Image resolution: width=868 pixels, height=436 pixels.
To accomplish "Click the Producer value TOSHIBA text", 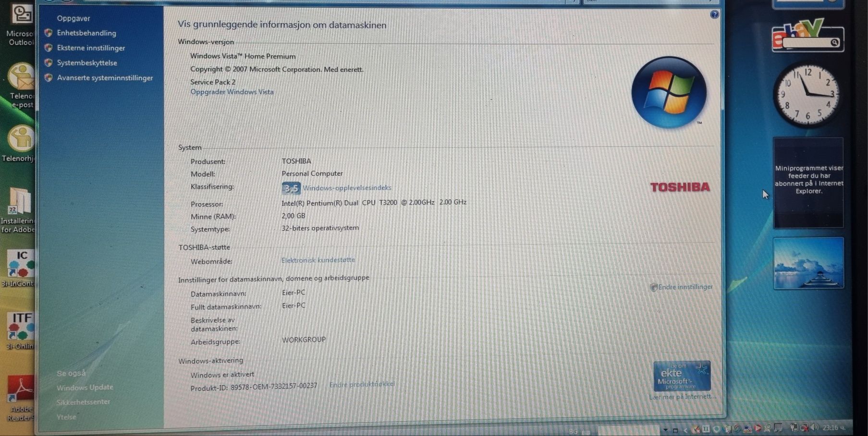I will (x=296, y=161).
